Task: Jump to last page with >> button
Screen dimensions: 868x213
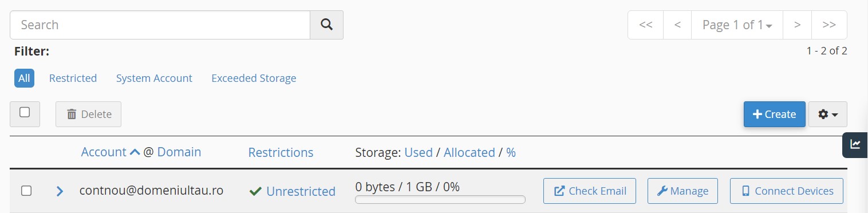Action: [x=829, y=25]
